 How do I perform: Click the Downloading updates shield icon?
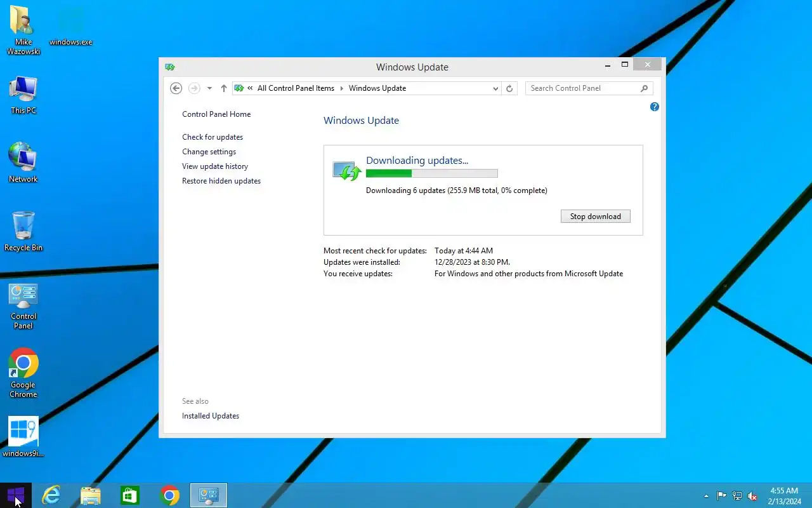click(347, 170)
